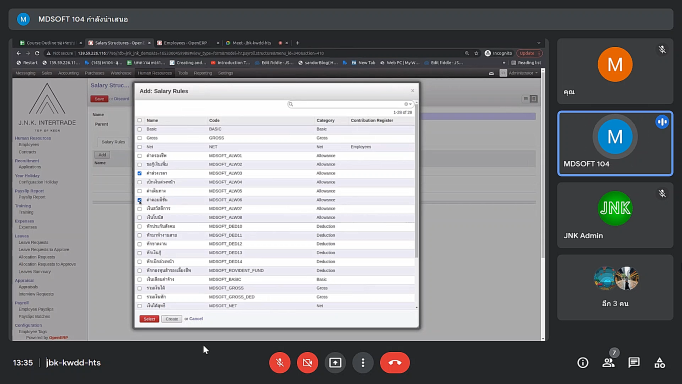Click the magnifier icon in the Salary Rules search
The image size is (682, 384).
(291, 104)
